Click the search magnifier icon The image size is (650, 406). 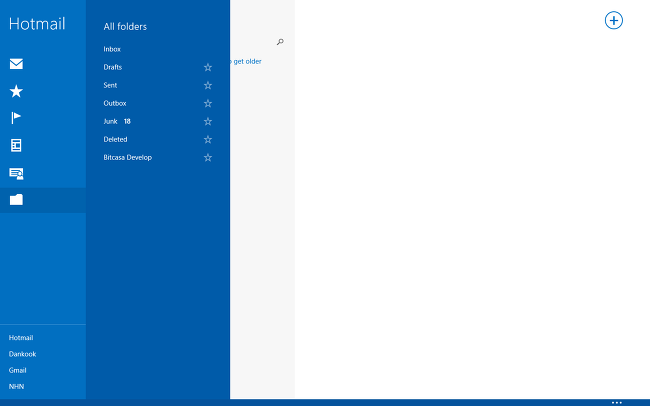(280, 42)
